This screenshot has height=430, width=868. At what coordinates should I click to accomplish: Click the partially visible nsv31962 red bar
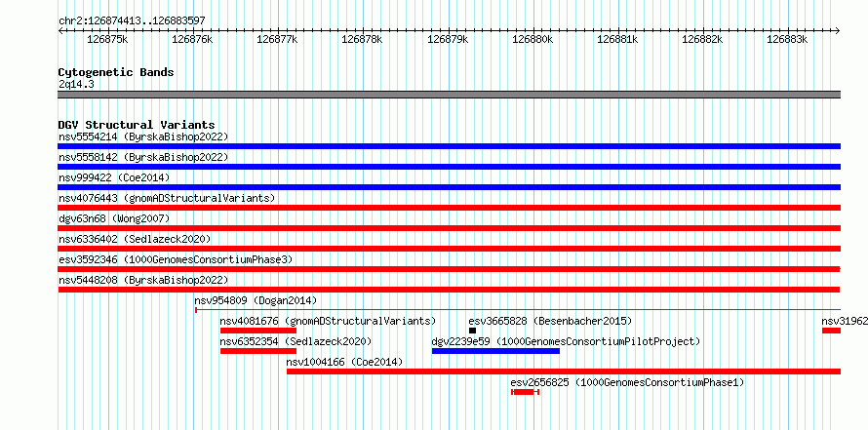[831, 331]
